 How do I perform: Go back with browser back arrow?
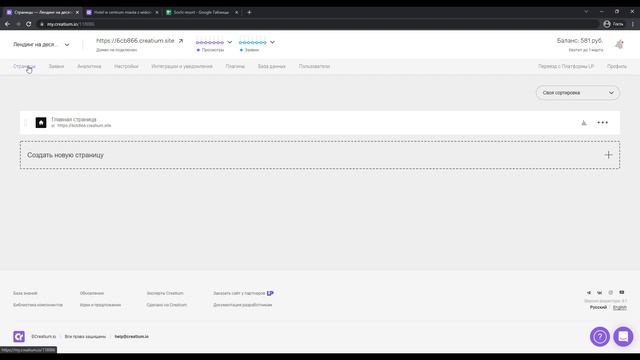click(x=7, y=24)
